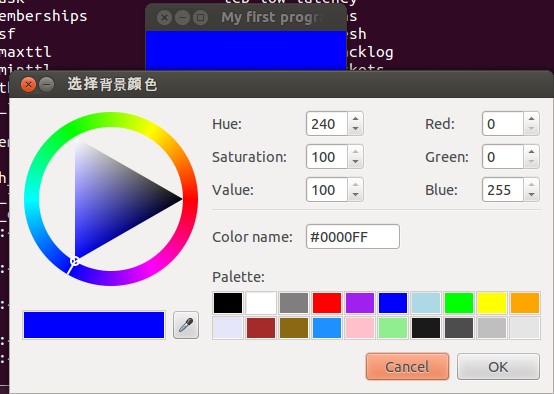
Task: Select the lavender swatch in bottom row
Action: (x=228, y=328)
